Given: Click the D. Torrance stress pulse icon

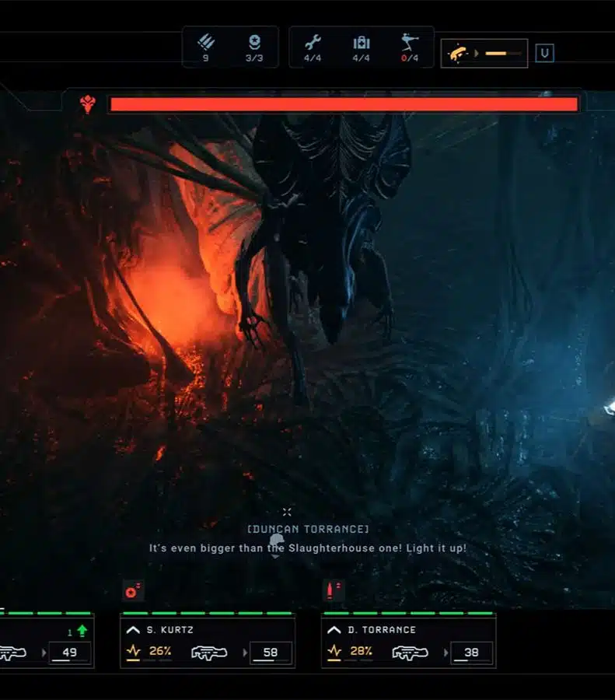Looking at the screenshot, I should click(x=334, y=651).
